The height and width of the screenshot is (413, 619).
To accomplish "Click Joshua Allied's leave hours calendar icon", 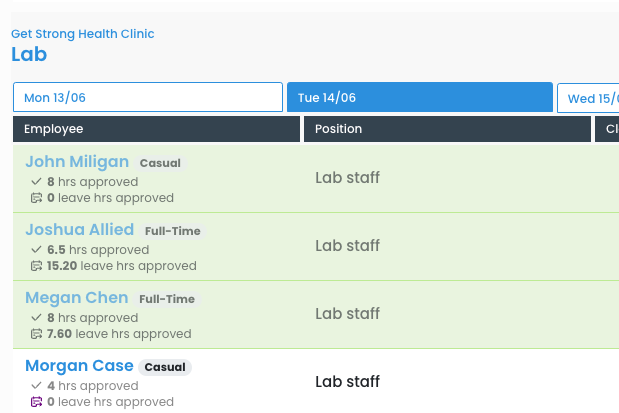I will 36,266.
